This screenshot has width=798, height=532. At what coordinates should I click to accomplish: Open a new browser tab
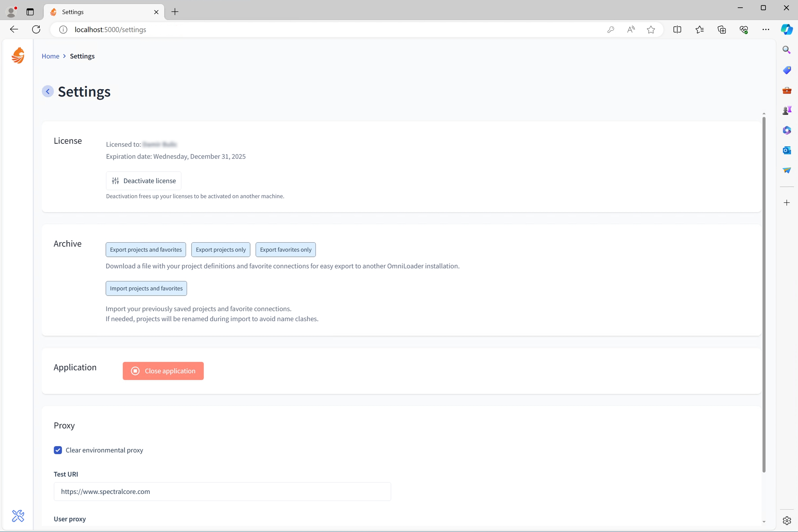click(x=175, y=12)
